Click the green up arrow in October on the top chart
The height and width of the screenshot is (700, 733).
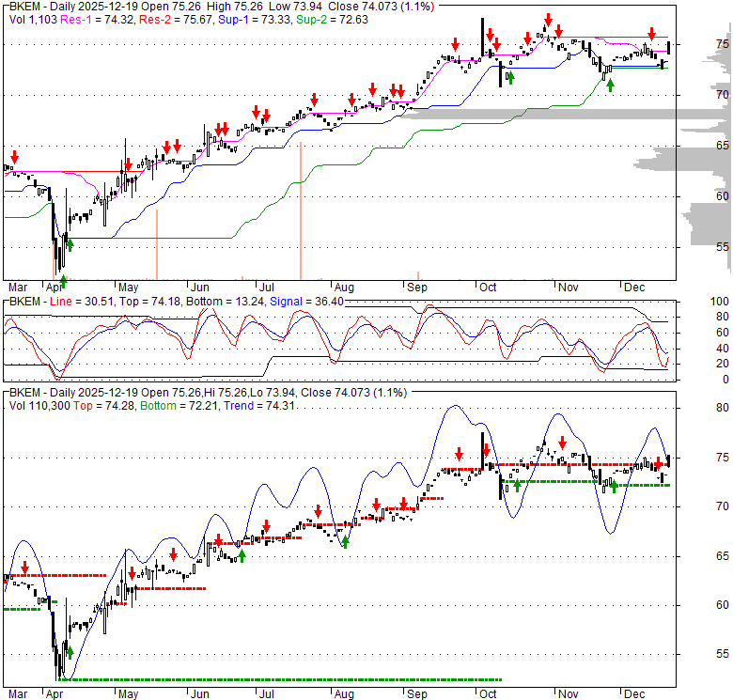click(510, 78)
